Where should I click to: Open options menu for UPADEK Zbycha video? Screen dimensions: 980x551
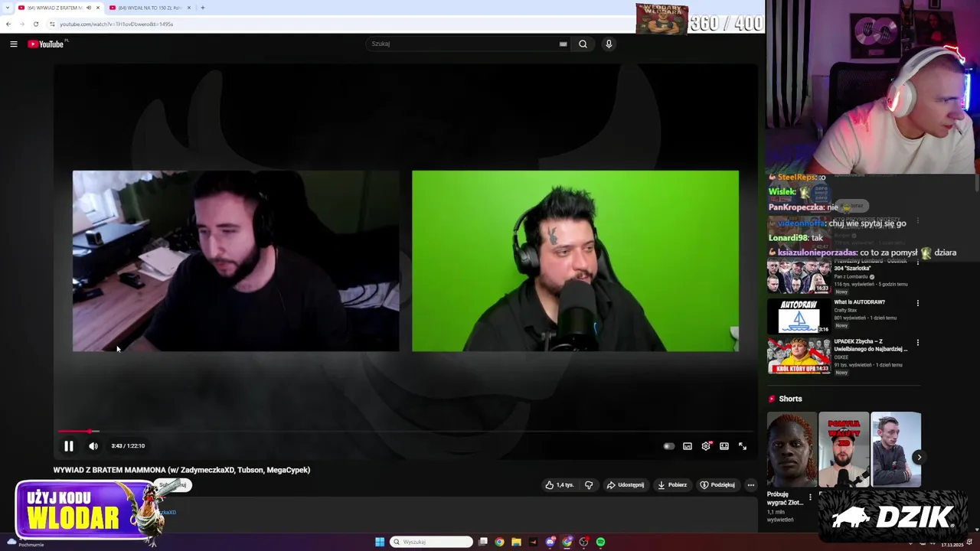(x=918, y=342)
